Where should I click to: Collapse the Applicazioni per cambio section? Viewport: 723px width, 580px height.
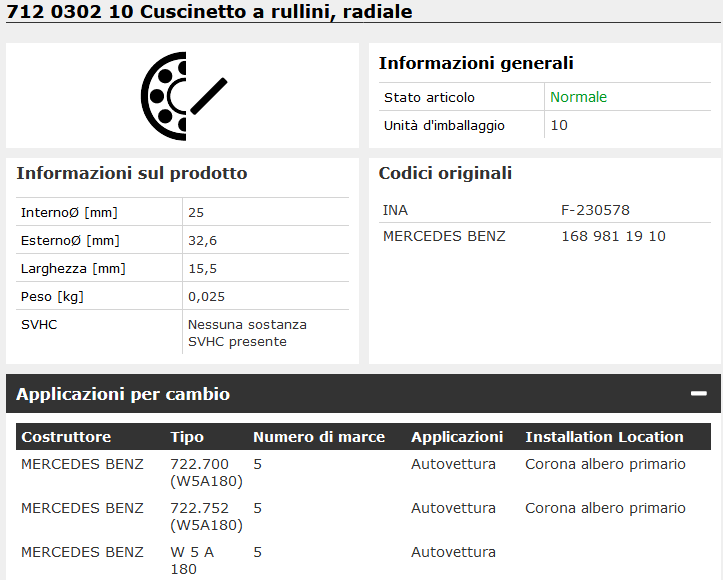[699, 393]
